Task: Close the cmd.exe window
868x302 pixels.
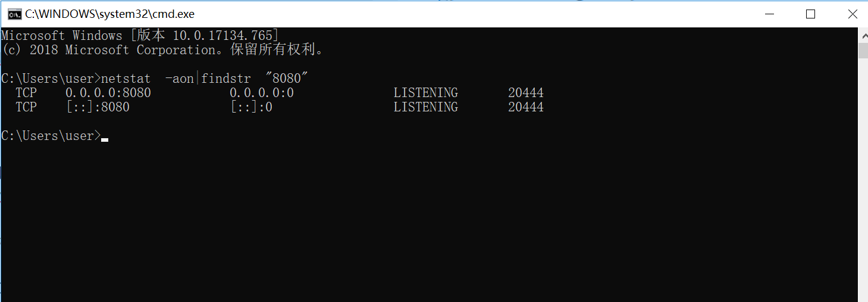Action: click(x=851, y=14)
